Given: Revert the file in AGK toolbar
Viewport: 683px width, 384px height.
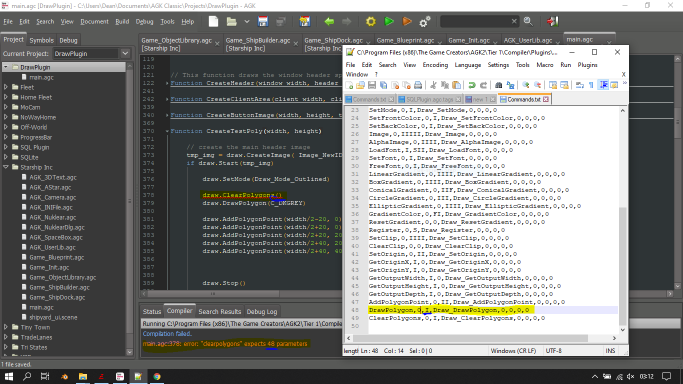Looking at the screenshot, I should (304, 21).
